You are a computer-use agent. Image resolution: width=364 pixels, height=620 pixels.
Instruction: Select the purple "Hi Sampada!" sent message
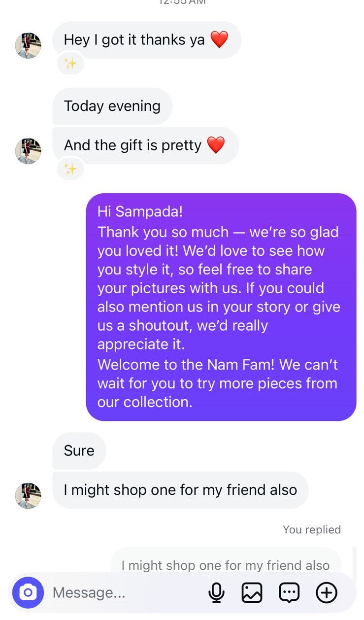pos(221,307)
